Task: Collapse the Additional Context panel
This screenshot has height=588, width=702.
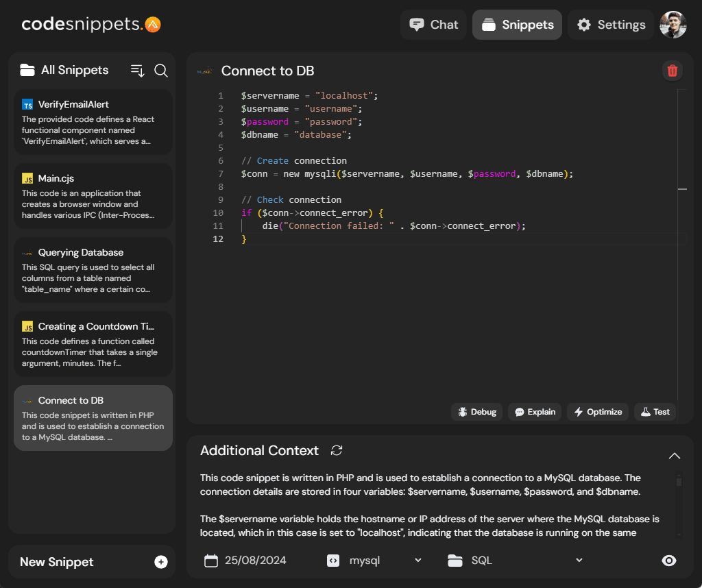Action: pyautogui.click(x=675, y=456)
